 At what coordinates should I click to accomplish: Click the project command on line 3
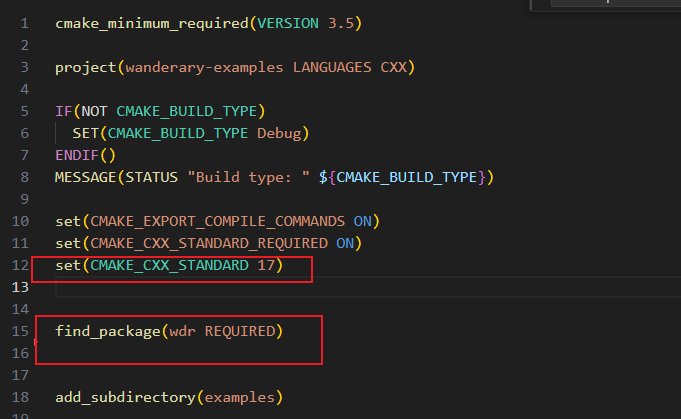[85, 68]
